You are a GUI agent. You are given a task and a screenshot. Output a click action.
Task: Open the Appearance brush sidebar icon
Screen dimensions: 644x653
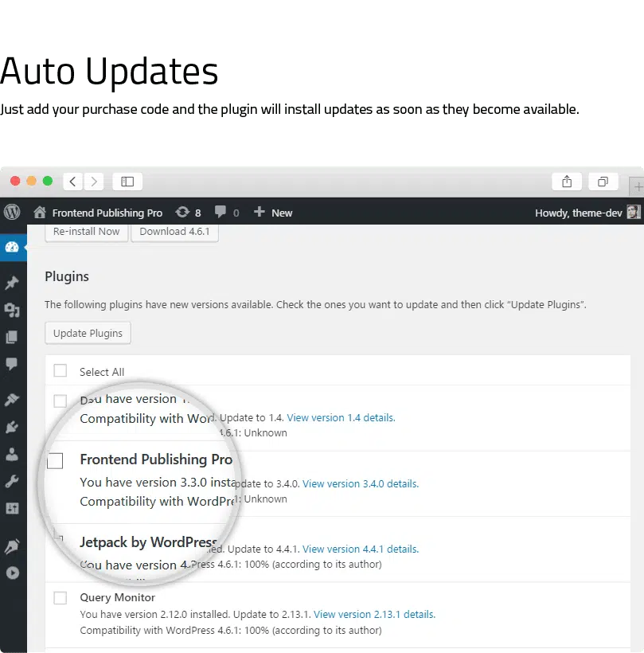click(x=12, y=400)
